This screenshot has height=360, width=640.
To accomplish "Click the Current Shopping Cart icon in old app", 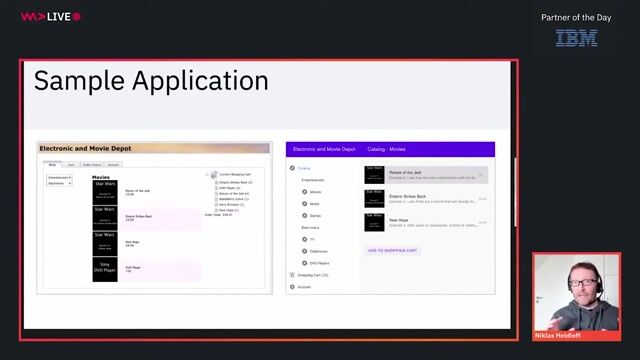I will 214,175.
